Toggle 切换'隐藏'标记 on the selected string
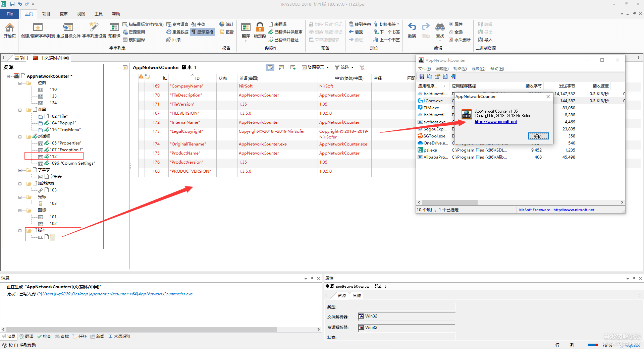Viewport: 644px width, 349px height. point(325,32)
